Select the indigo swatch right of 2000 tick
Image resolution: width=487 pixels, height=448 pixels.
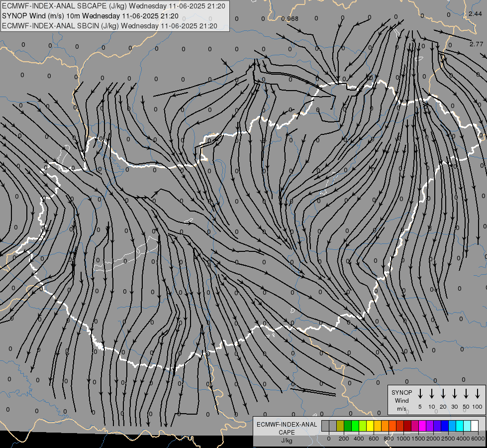[x=437, y=426]
